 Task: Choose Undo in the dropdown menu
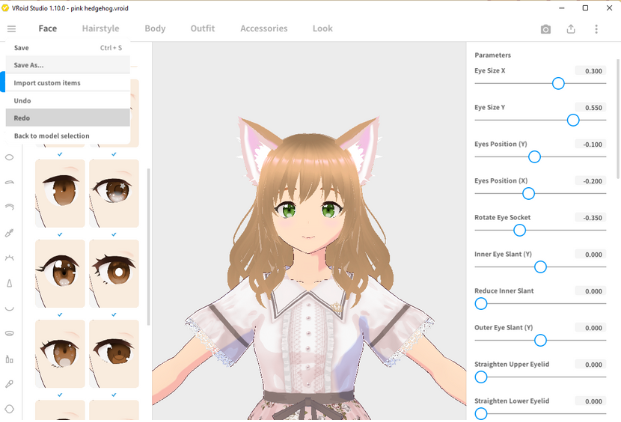pos(68,101)
